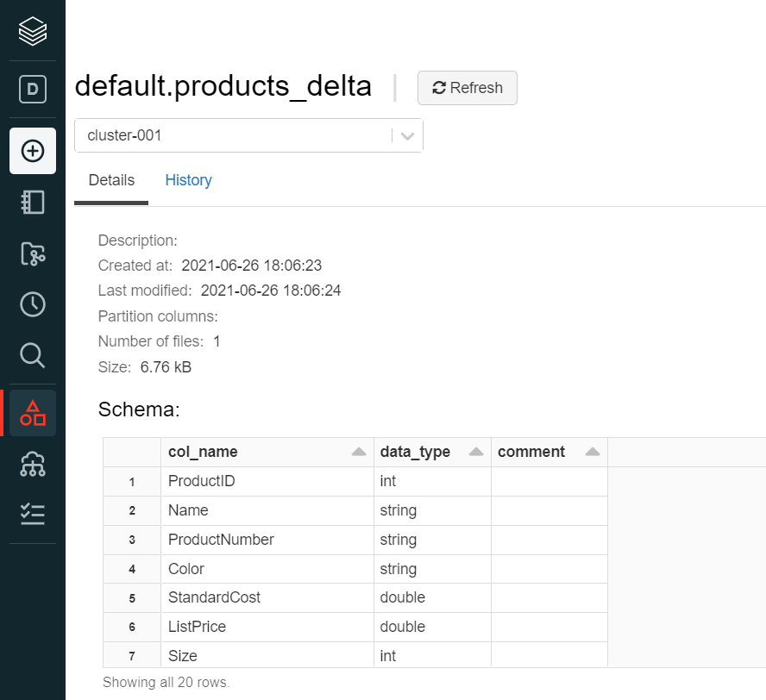Click the Databricks logo icon

pos(33,32)
